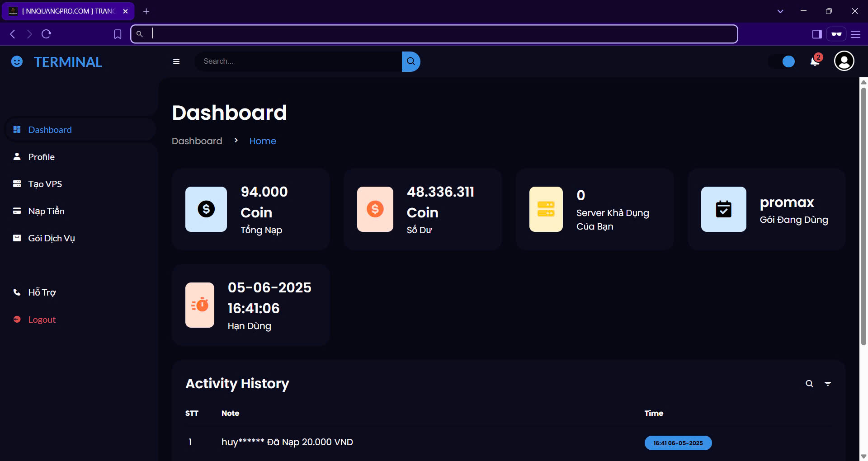The width and height of the screenshot is (868, 461).
Task: Open the browser main menu
Action: click(855, 34)
